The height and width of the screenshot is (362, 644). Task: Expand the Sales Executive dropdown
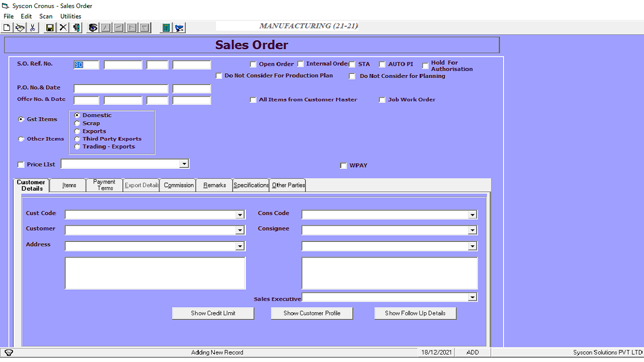click(472, 297)
